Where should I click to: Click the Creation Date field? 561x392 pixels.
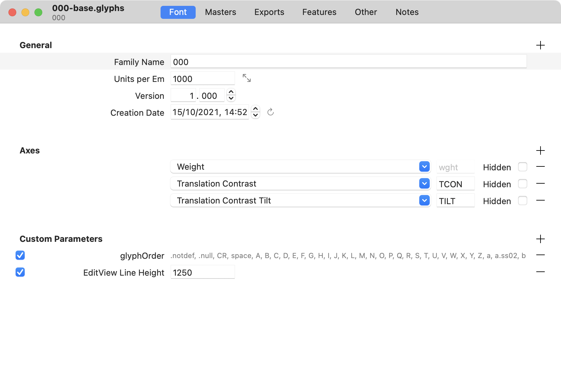[x=210, y=112]
